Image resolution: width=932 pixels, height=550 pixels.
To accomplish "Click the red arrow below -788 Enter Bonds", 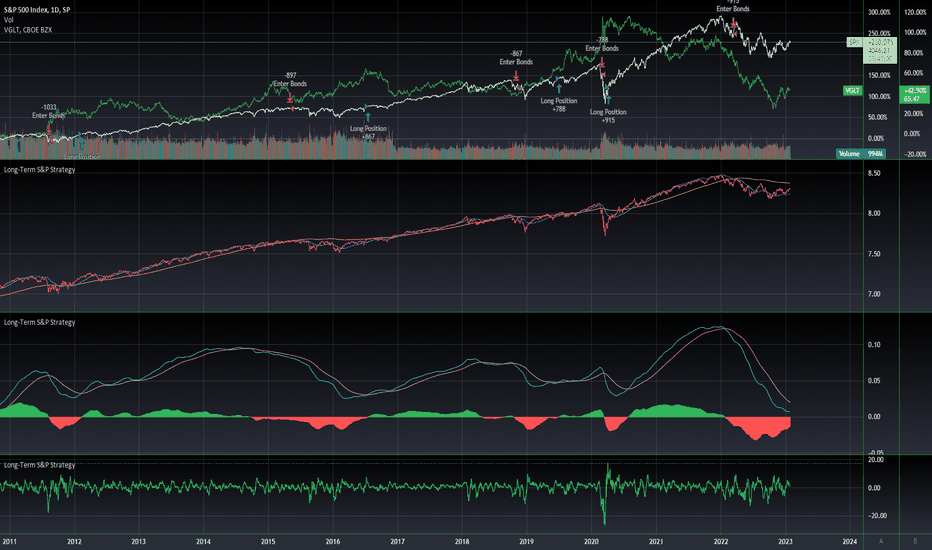I will click(602, 61).
